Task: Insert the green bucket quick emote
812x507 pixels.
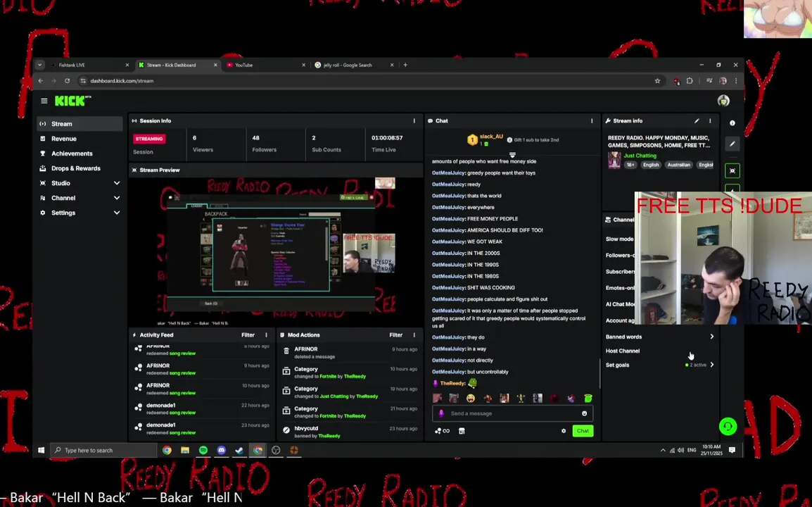Action: pos(588,398)
